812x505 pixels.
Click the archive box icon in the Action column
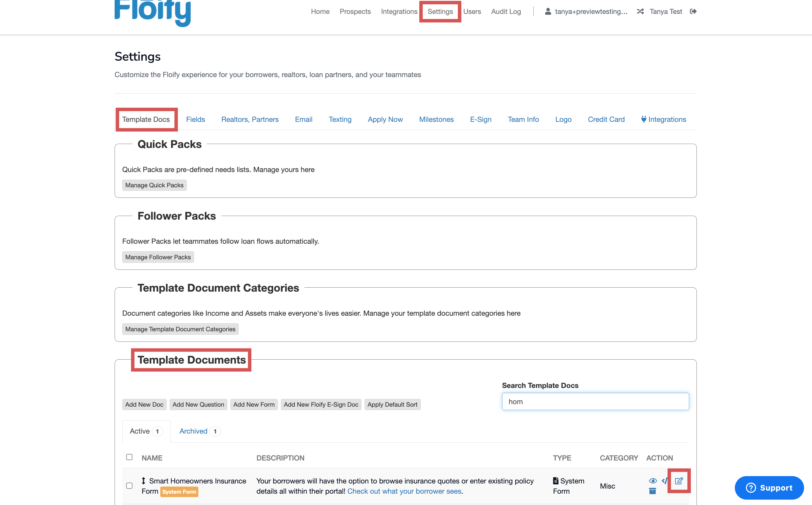point(652,491)
